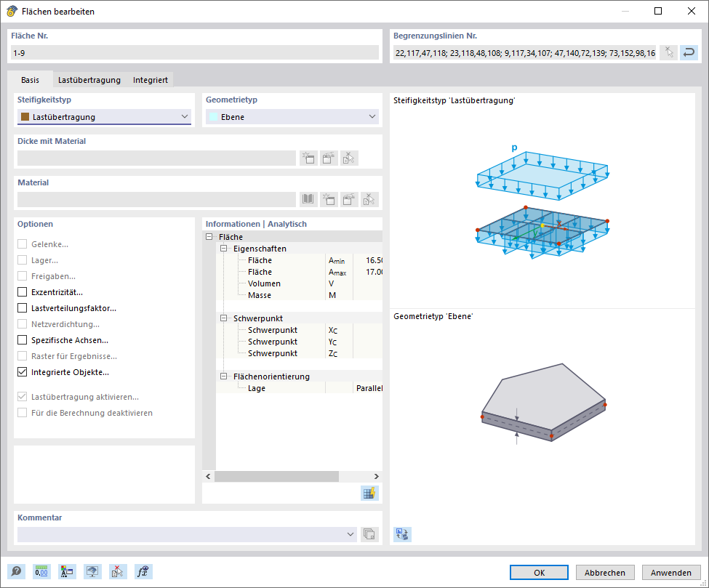Click the material select-in-graphic icon

point(369,199)
